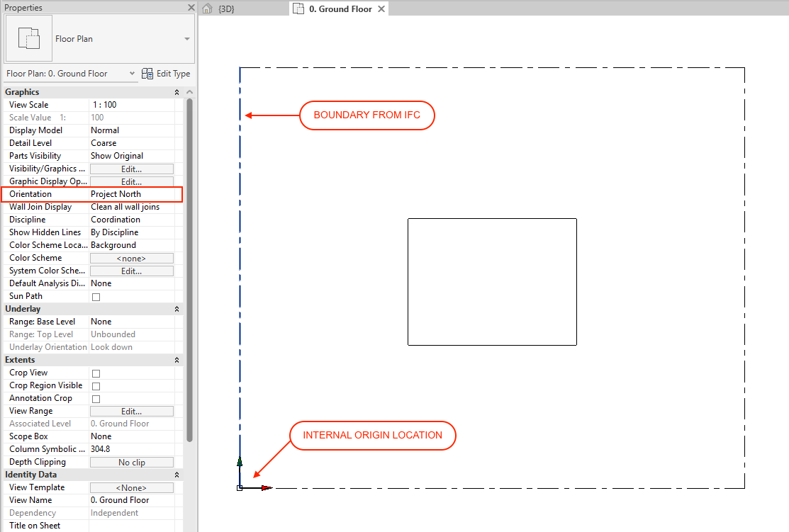The height and width of the screenshot is (532, 789).
Task: Open View Range Edit button
Action: tap(131, 411)
